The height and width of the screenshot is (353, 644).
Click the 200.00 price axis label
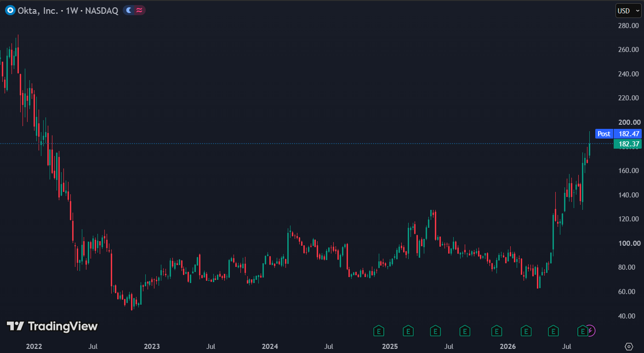(629, 122)
